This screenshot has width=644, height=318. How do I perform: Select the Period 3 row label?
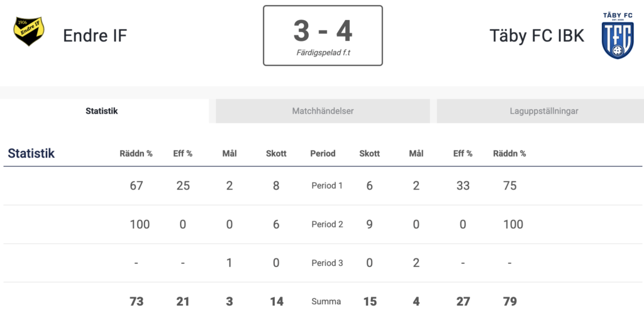pos(327,263)
